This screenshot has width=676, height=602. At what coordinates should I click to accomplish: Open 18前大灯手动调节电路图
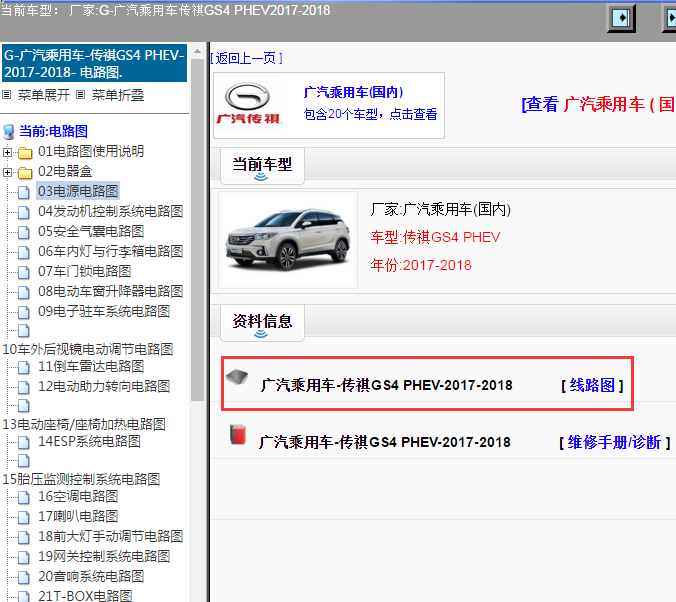tap(110, 536)
